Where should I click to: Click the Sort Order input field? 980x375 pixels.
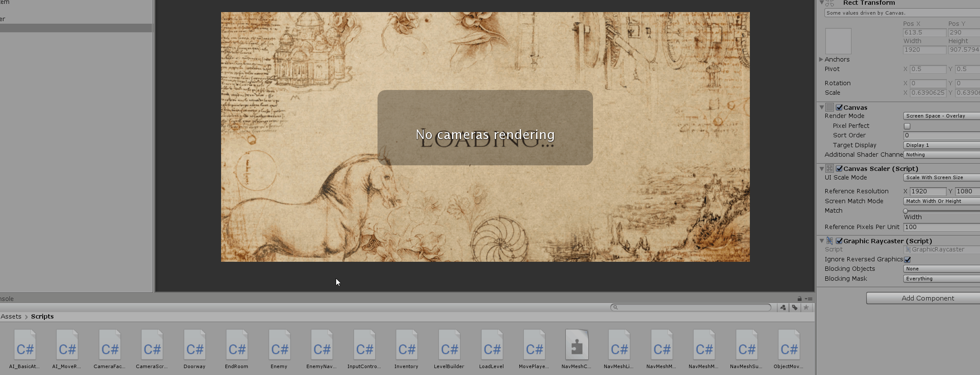tap(942, 135)
